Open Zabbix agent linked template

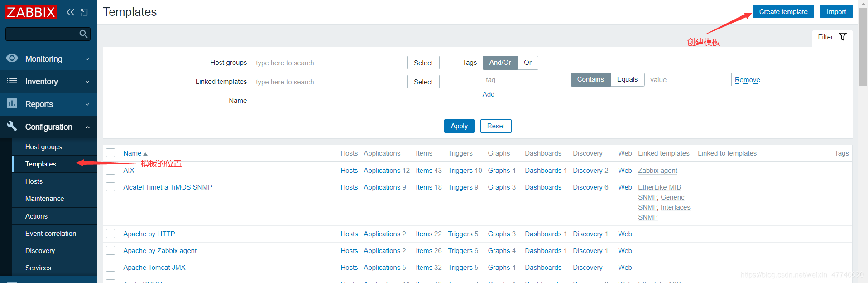657,171
